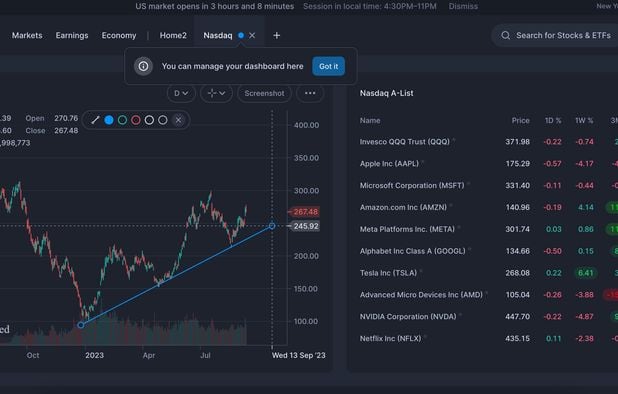Open the three-dots chart options menu
Viewport: 618px width, 394px height.
(x=310, y=93)
